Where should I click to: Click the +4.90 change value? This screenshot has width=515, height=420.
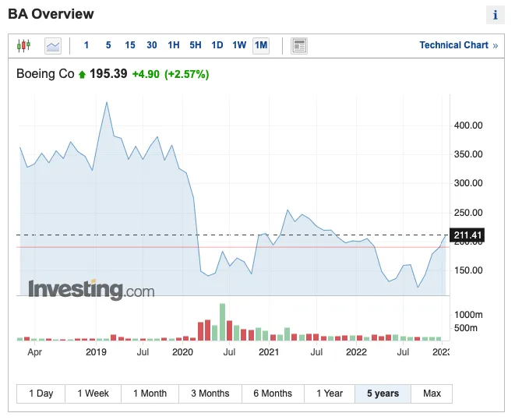point(146,74)
